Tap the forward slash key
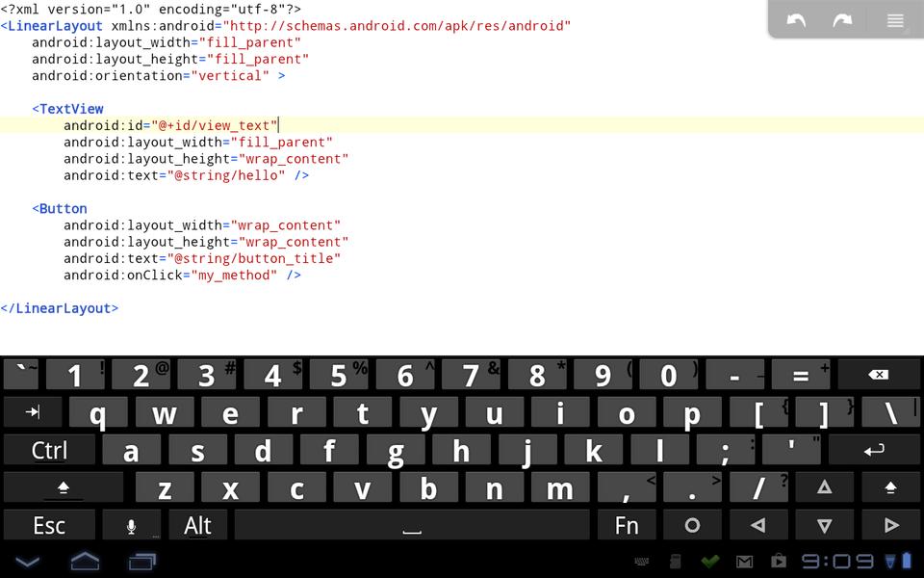924x578 pixels. pyautogui.click(x=758, y=487)
